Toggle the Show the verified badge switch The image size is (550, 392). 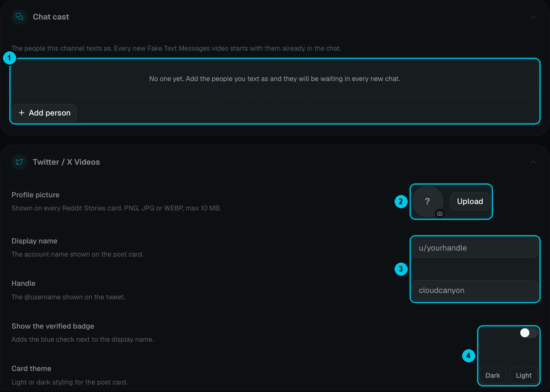pyautogui.click(x=529, y=333)
